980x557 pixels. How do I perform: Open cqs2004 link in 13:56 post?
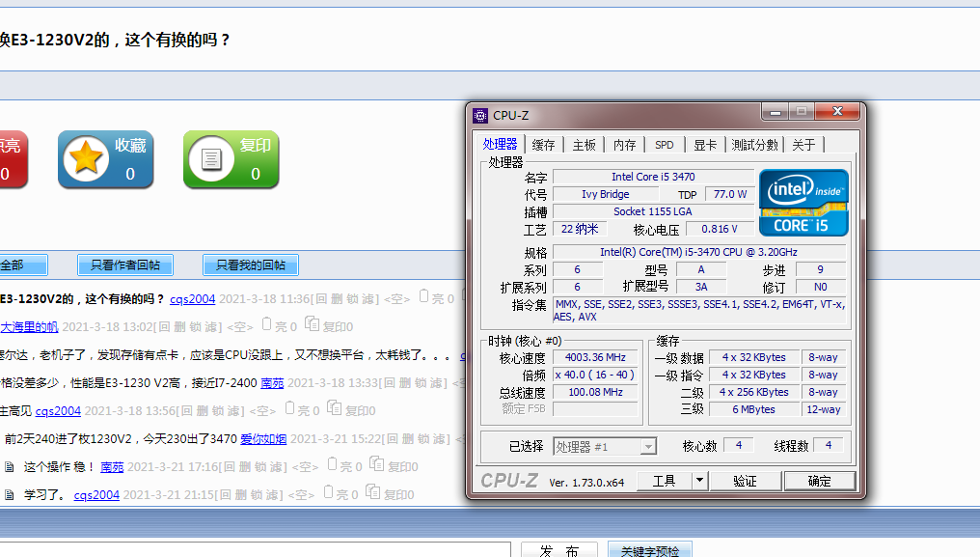tap(58, 411)
